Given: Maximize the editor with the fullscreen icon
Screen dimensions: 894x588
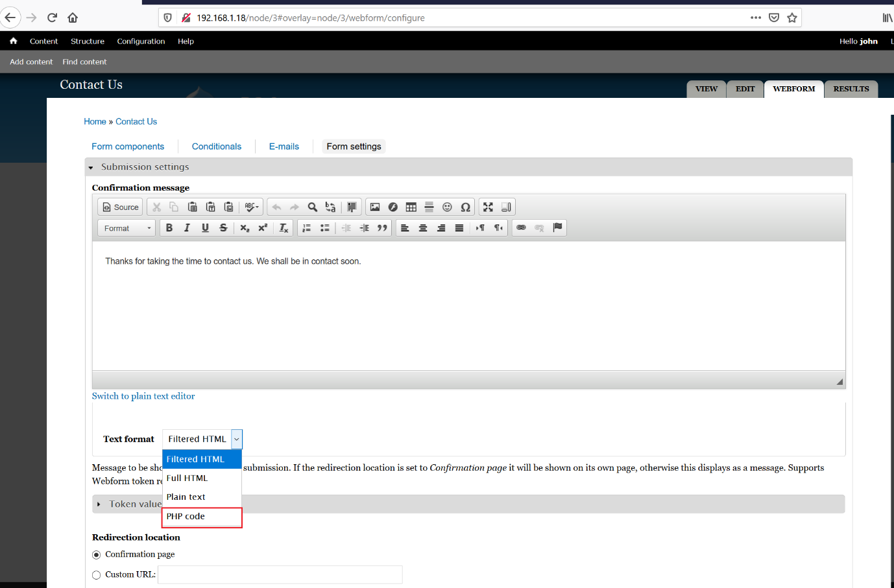Looking at the screenshot, I should (488, 207).
